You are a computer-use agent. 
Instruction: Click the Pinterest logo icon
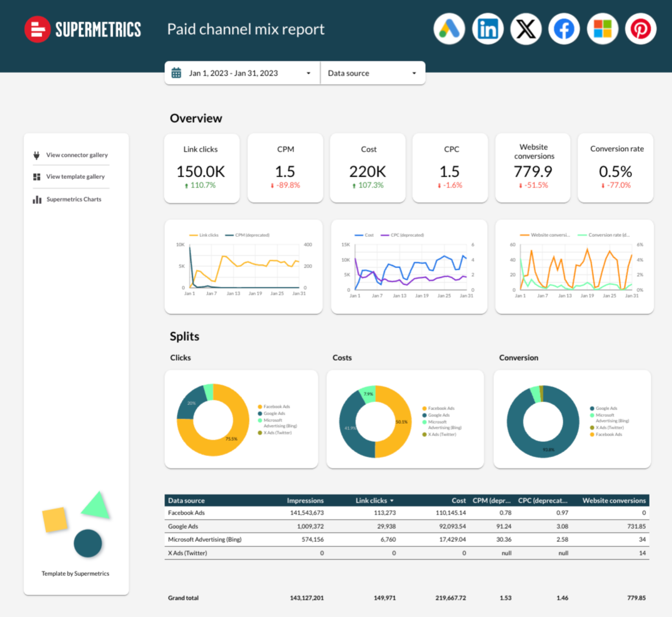click(641, 29)
